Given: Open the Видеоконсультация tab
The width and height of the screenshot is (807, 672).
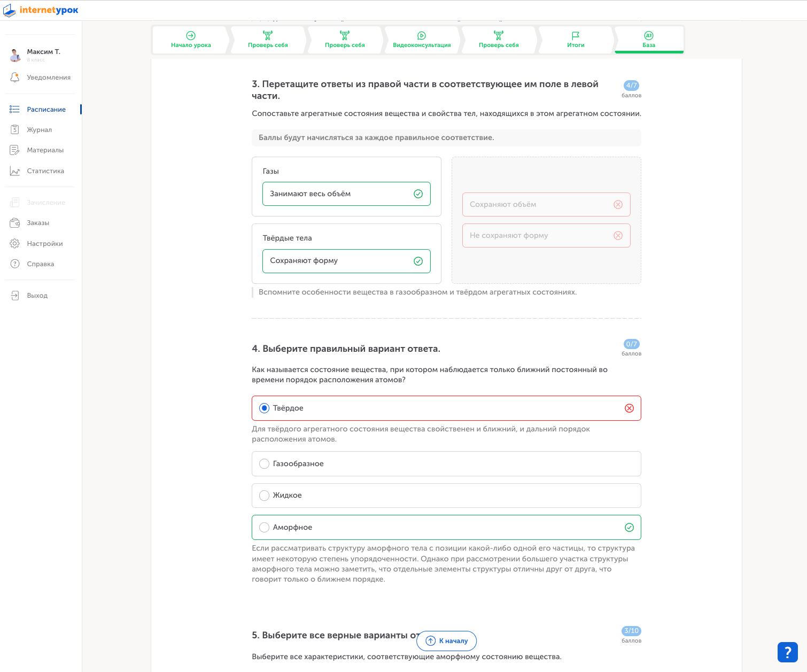Looking at the screenshot, I should click(x=422, y=40).
